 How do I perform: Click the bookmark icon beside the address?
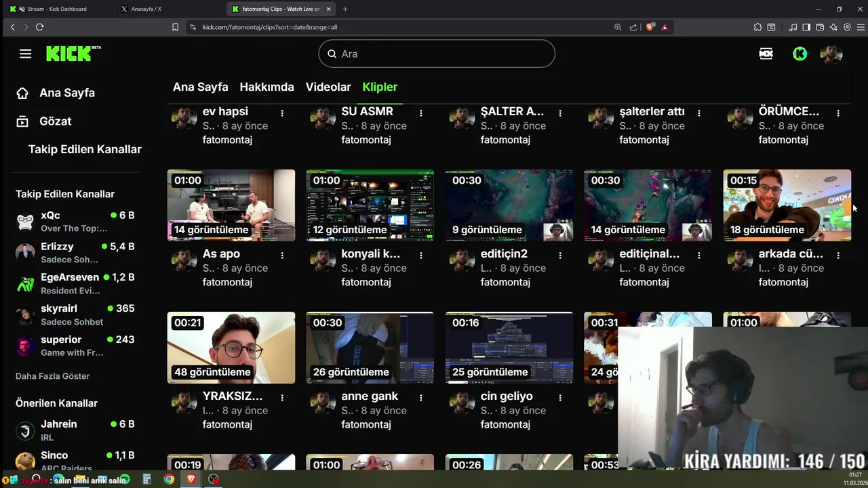coord(175,27)
